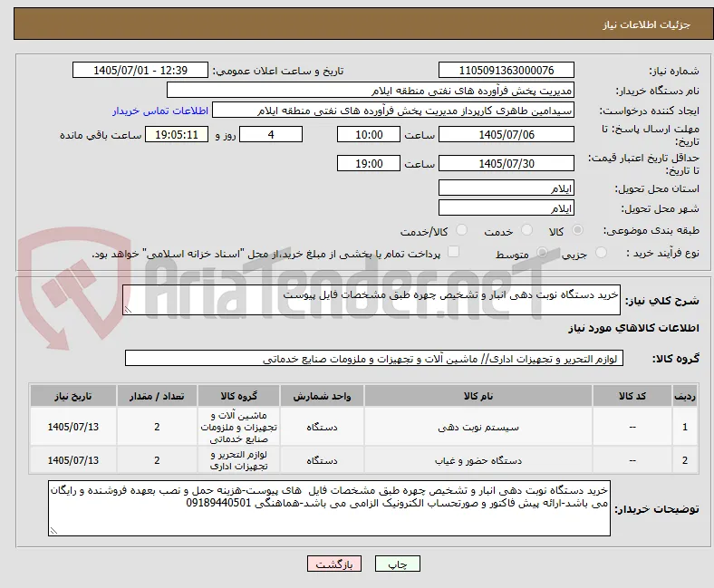
Task: Click the general need description textarea
Action: point(371,300)
